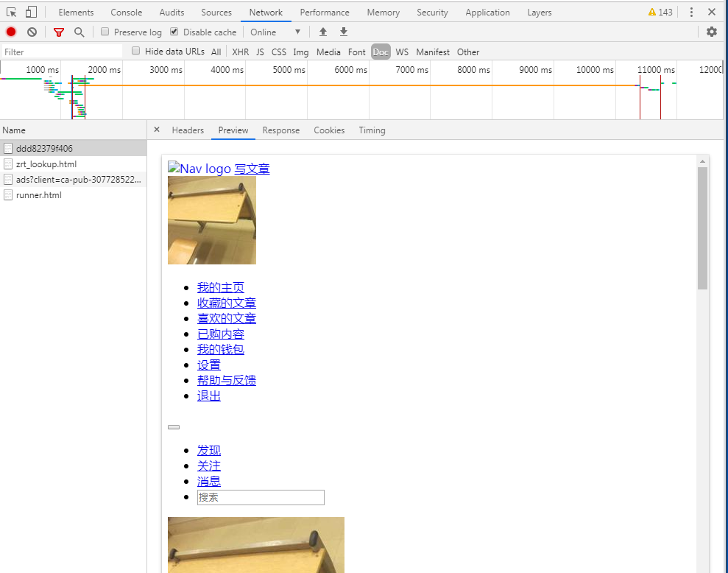Open network settings gear icon
728x573 pixels.
(712, 32)
